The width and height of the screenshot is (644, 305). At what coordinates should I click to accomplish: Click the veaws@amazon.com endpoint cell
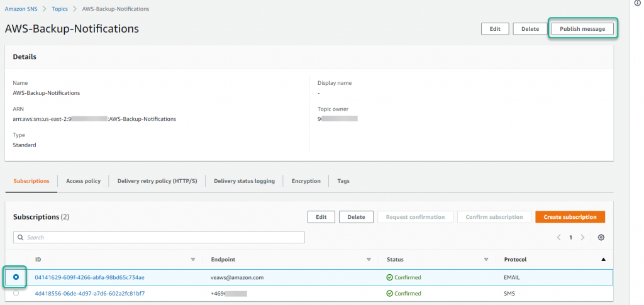tap(237, 277)
